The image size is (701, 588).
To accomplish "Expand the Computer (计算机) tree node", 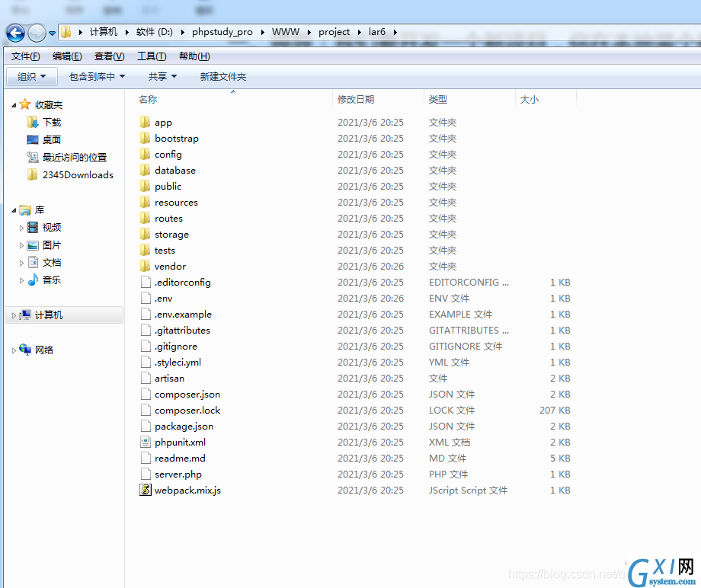I will 14,315.
